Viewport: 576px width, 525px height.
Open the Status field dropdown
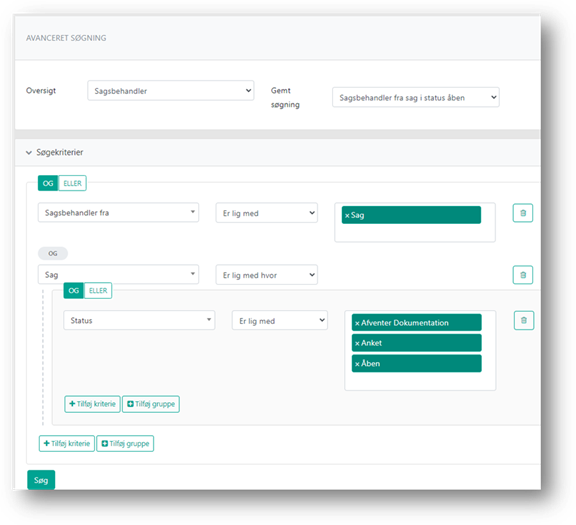[x=139, y=320]
